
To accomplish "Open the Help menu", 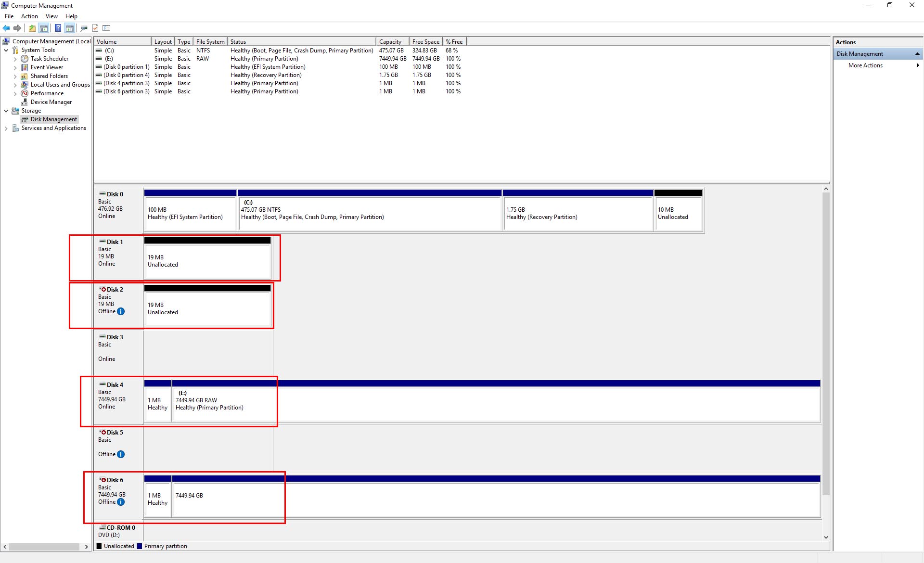I will 71,16.
